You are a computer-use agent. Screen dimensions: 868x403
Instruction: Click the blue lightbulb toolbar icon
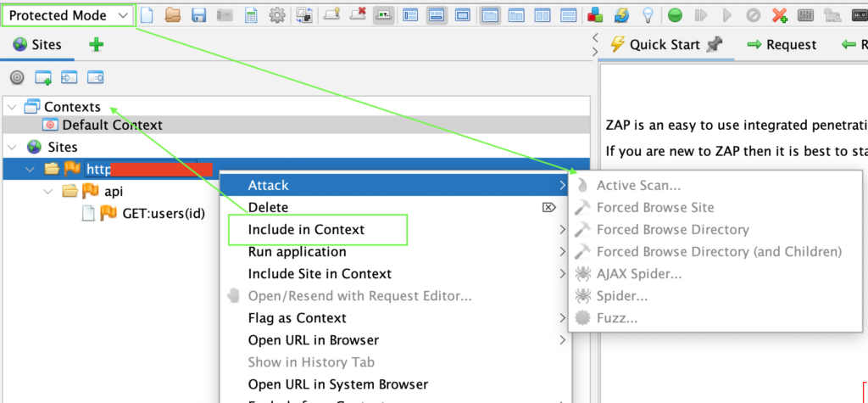tap(648, 15)
